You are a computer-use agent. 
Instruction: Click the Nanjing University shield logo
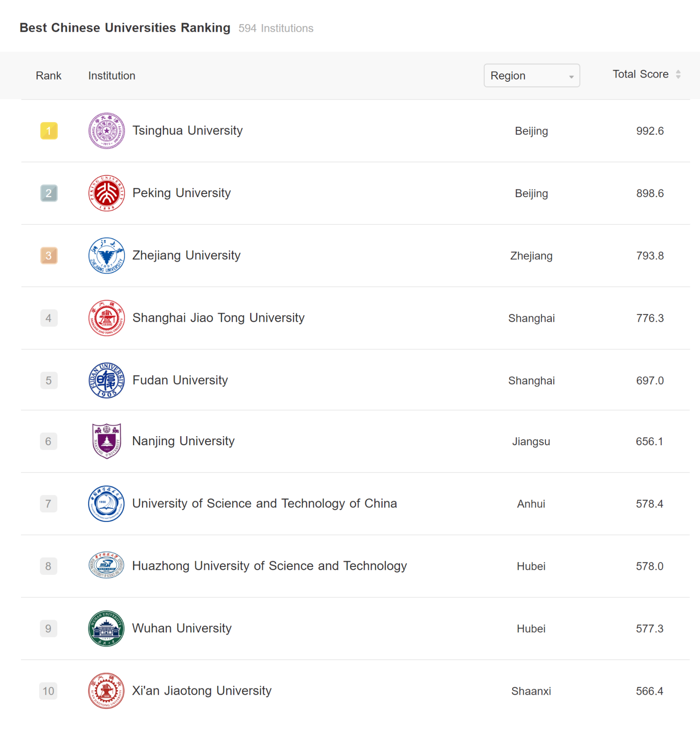[x=106, y=441]
